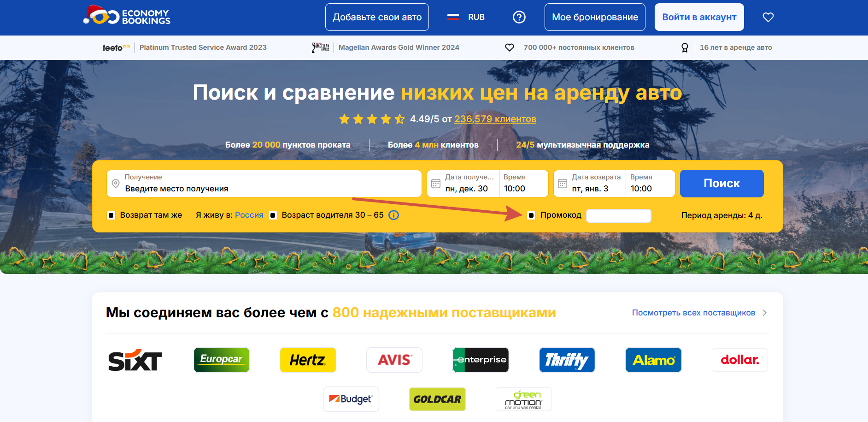Open return date calendar icon
This screenshot has width=868, height=422.
(563, 184)
